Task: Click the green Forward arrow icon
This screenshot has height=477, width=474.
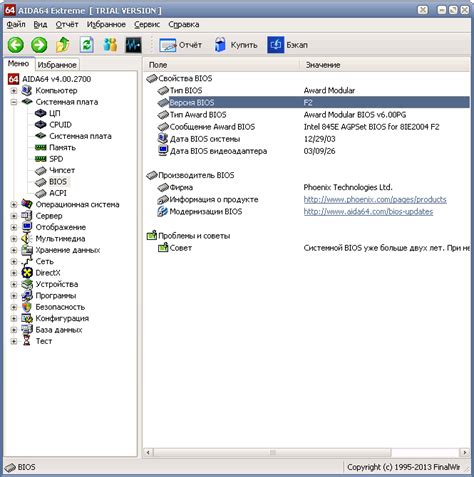Action: click(x=39, y=45)
